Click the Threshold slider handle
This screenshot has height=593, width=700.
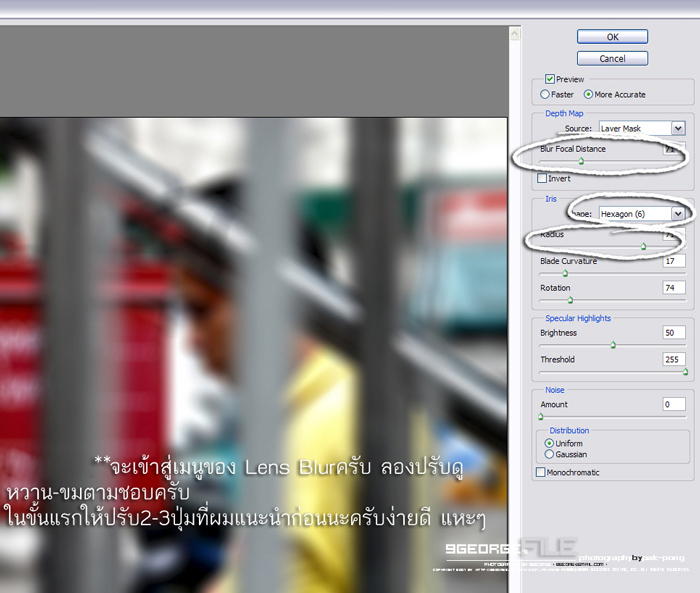[685, 372]
